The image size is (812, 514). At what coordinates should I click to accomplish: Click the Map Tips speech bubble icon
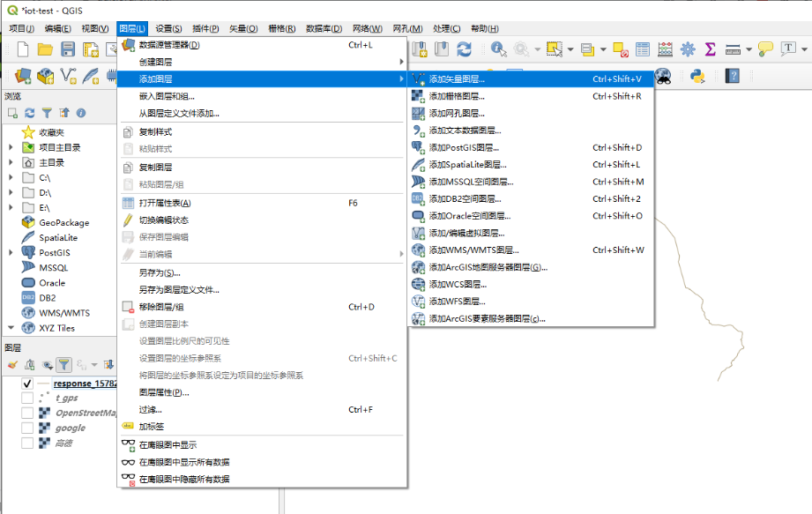(x=765, y=49)
